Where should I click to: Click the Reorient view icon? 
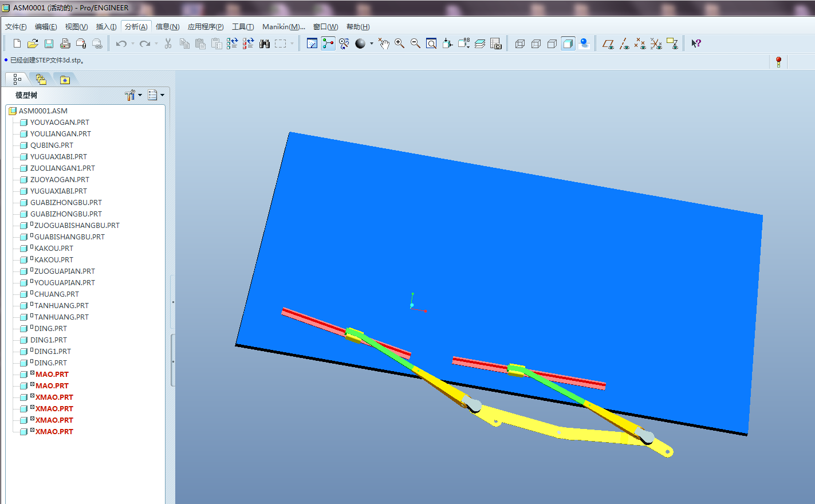448,44
